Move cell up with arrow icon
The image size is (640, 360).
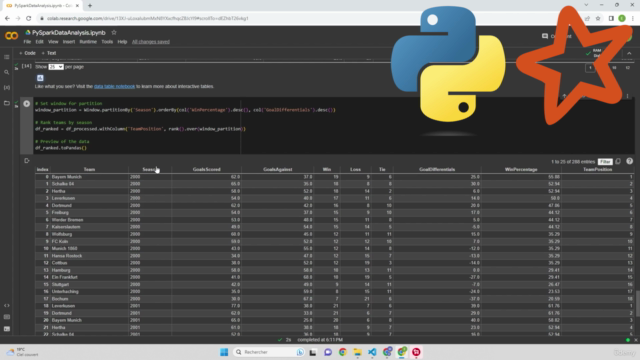(564, 96)
